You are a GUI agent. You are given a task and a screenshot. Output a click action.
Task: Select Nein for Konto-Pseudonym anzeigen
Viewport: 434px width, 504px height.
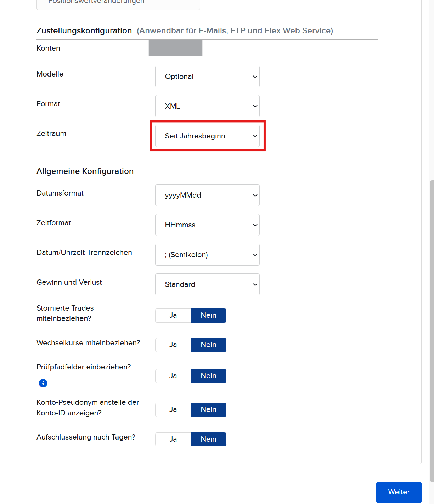pyautogui.click(x=208, y=409)
